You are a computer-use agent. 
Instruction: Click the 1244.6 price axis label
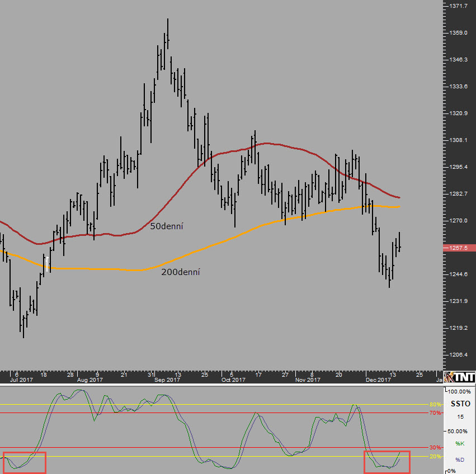coord(459,274)
